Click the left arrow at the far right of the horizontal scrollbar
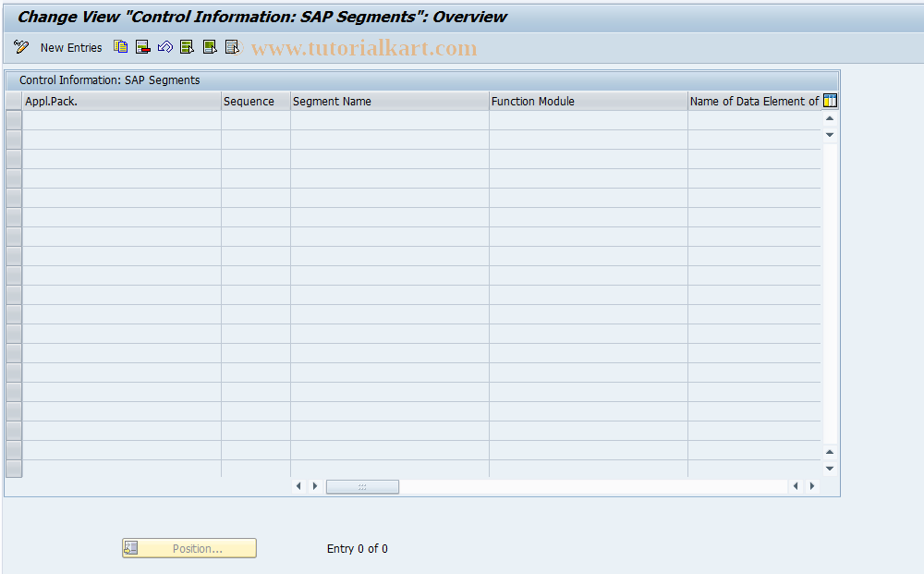This screenshot has width=924, height=574. pos(796,486)
